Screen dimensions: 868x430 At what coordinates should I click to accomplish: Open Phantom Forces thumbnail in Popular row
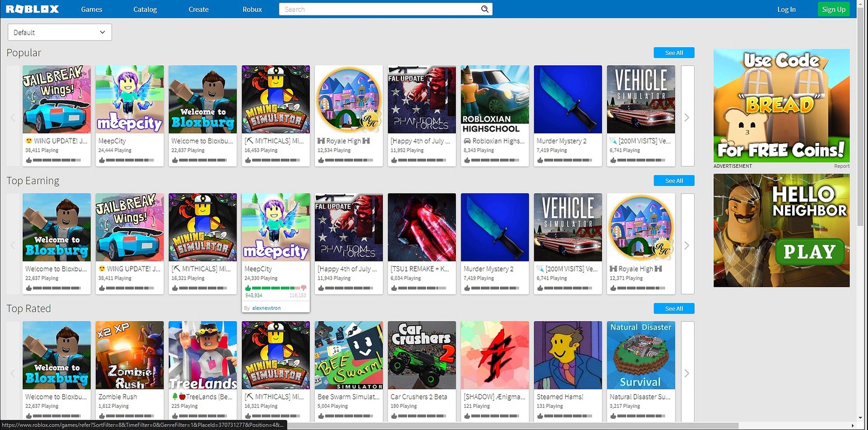pyautogui.click(x=422, y=99)
